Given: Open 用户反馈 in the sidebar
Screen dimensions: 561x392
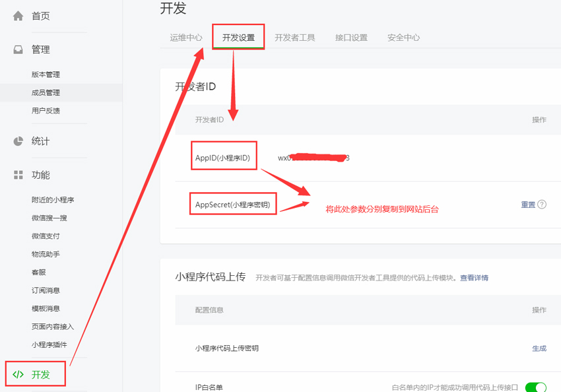Looking at the screenshot, I should [x=46, y=111].
